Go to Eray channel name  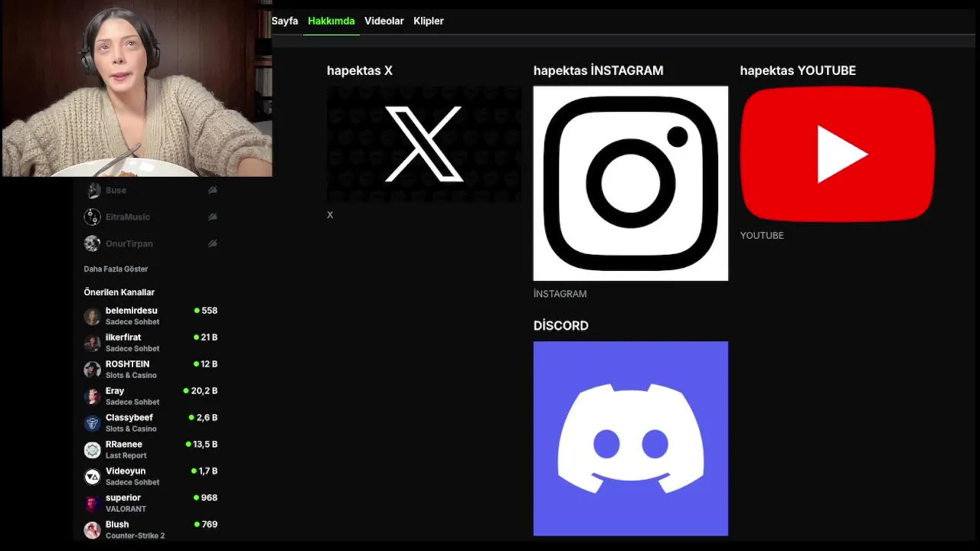point(115,391)
